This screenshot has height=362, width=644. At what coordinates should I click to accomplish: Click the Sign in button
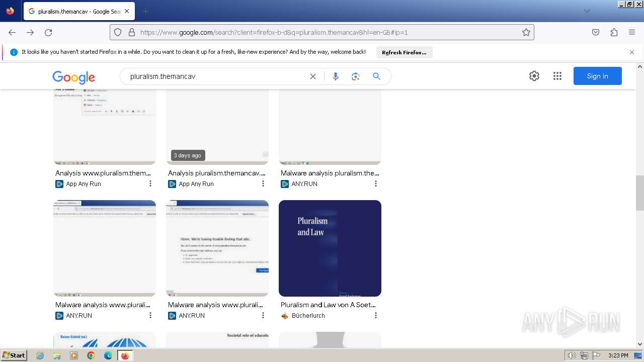(x=598, y=76)
